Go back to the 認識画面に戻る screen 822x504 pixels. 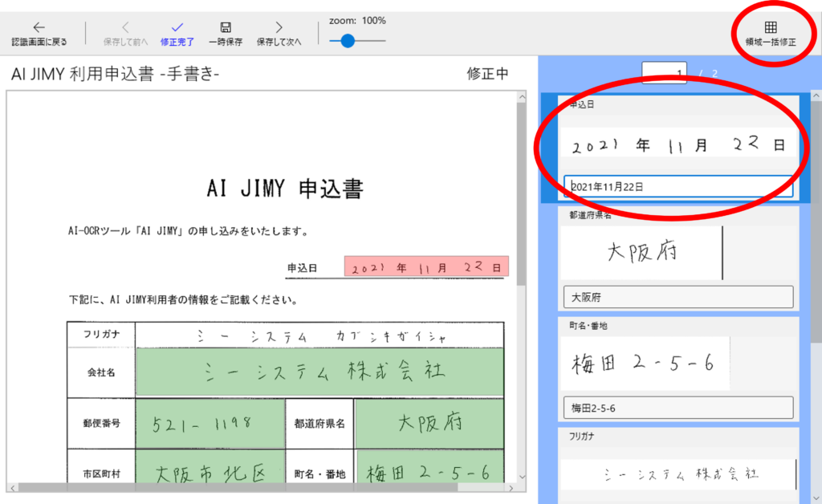click(x=39, y=34)
